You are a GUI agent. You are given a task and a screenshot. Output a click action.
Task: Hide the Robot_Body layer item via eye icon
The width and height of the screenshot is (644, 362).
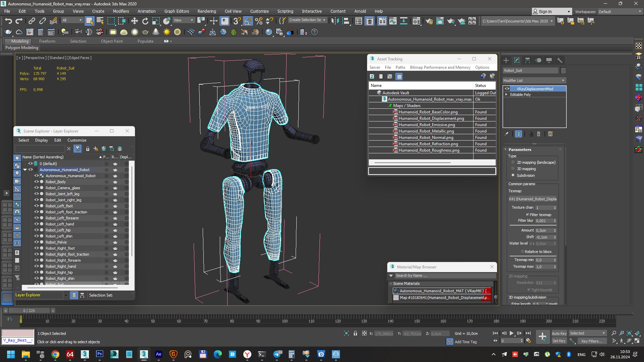pos(37,182)
